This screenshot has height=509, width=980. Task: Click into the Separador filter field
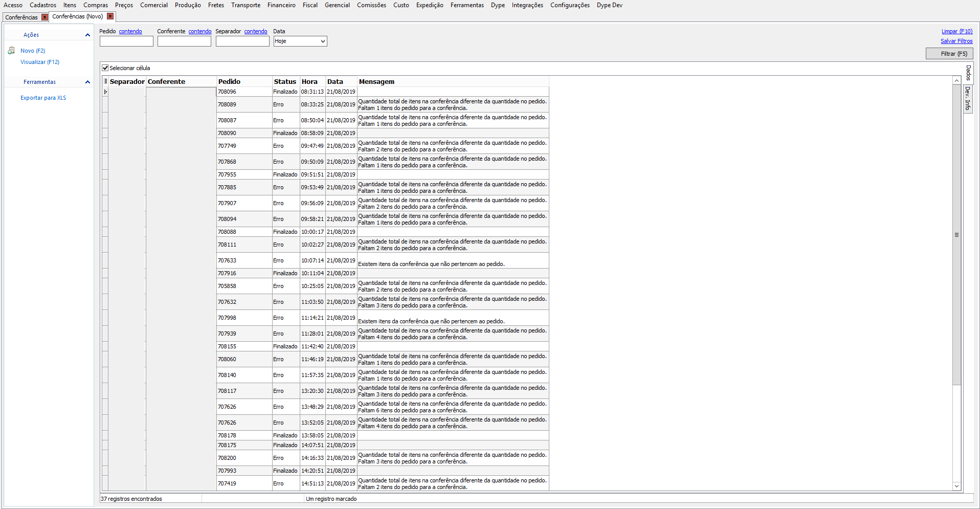pos(242,41)
